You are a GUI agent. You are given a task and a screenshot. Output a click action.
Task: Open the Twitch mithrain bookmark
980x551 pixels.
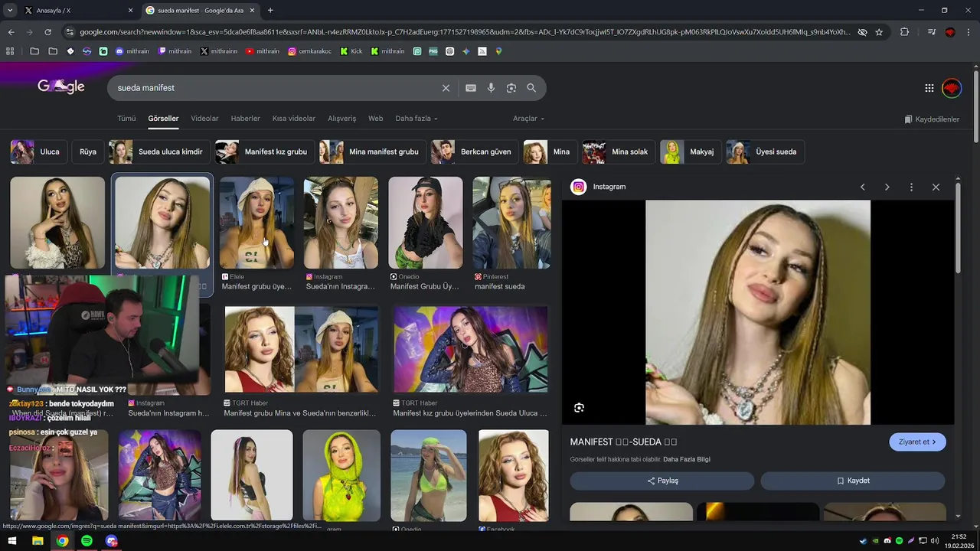[175, 51]
